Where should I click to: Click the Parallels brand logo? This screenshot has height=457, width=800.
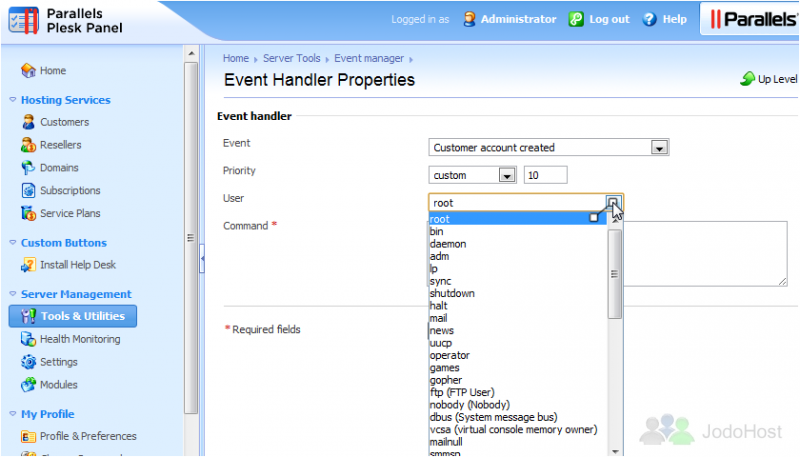[x=753, y=19]
